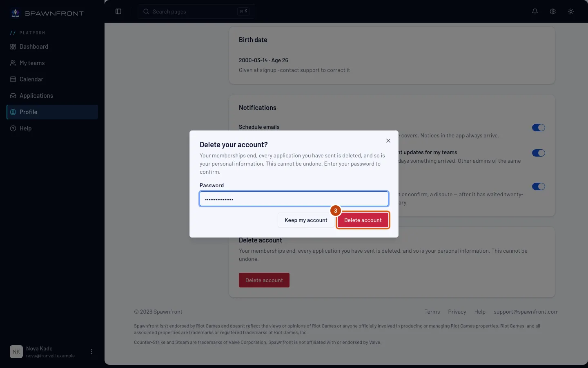Screen dimensions: 588x368
Task: Click the Nova Kade name
Action: tap(39, 348)
